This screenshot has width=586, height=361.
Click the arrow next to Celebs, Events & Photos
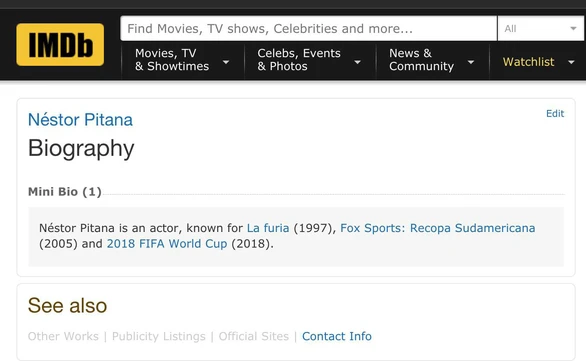[x=357, y=62]
